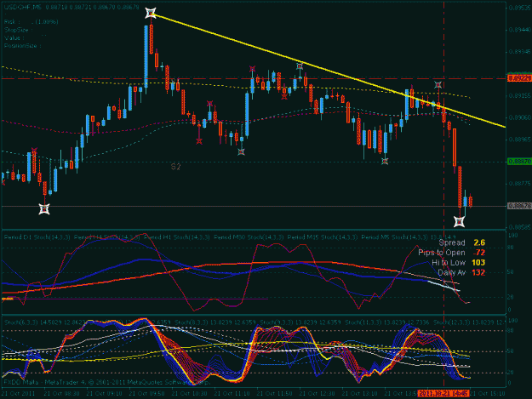
Task: Select fractal marker above the 14:45 vertical line
Action: click(438, 85)
